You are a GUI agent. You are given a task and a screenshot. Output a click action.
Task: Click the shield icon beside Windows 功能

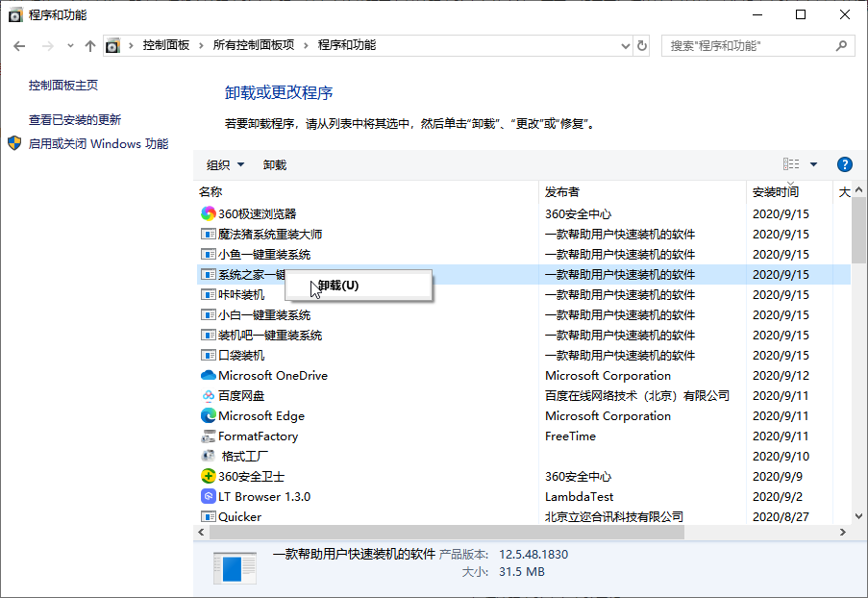pyautogui.click(x=14, y=143)
